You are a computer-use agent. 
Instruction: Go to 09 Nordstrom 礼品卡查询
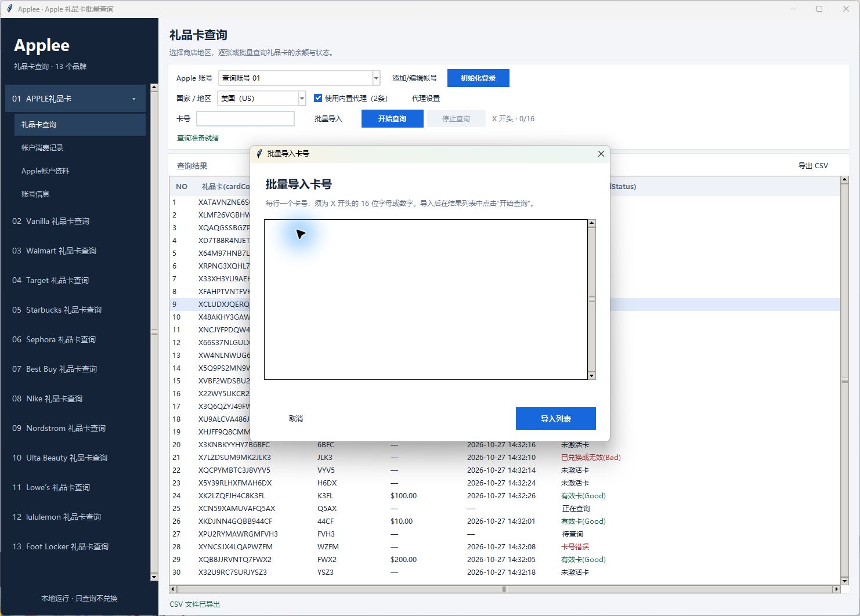pyautogui.click(x=59, y=428)
